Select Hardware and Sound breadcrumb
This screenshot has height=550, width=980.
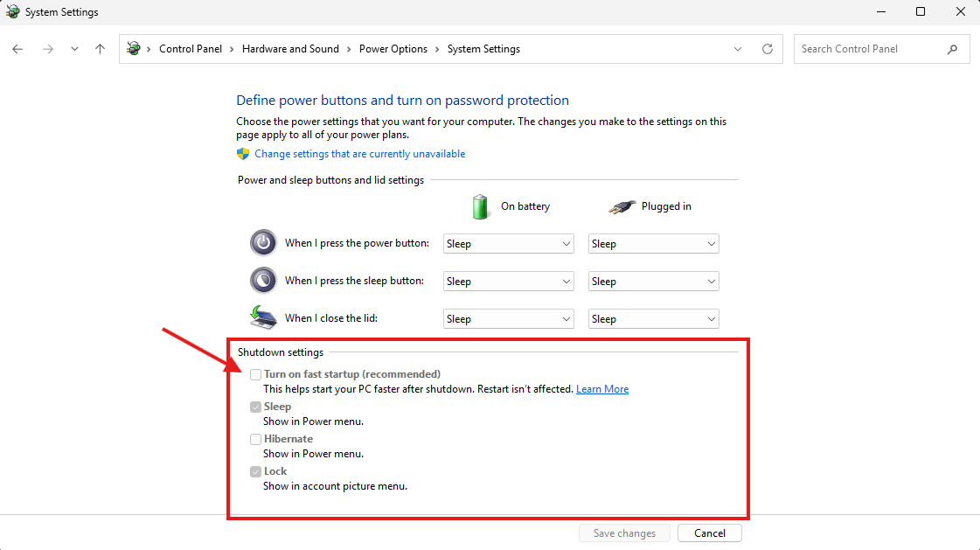coord(290,49)
